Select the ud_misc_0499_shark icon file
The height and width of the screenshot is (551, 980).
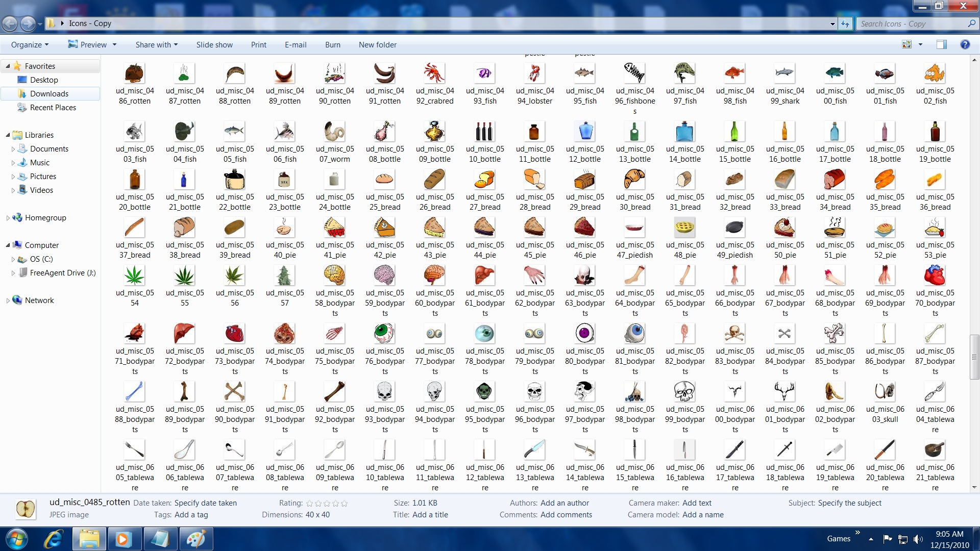[785, 74]
